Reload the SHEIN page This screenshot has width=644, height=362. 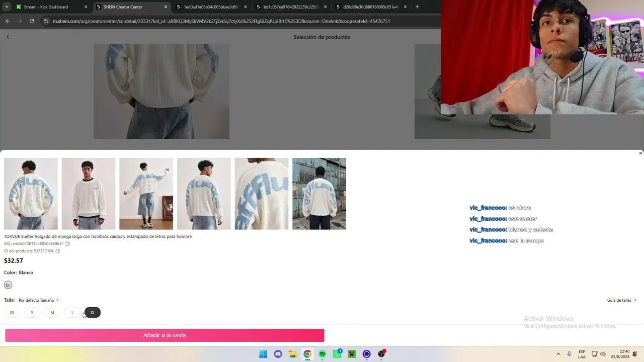(32, 21)
